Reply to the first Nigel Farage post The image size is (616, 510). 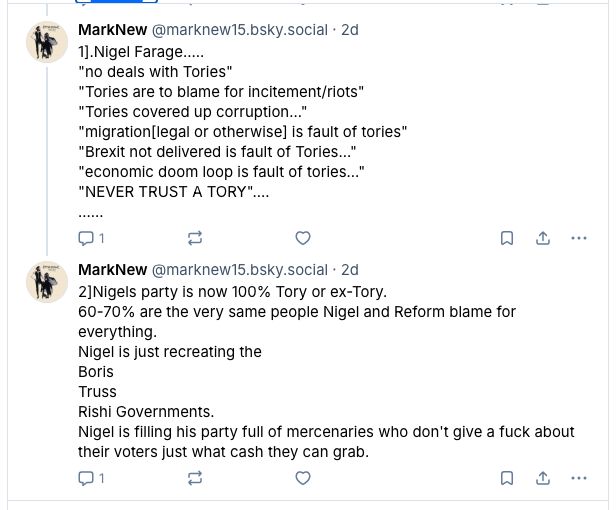tap(87, 238)
